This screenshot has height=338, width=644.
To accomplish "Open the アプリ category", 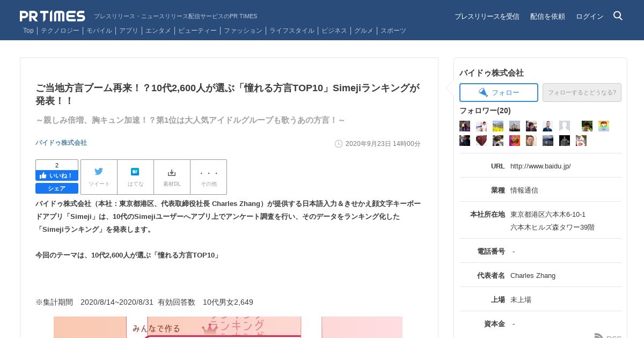I will coord(129,31).
